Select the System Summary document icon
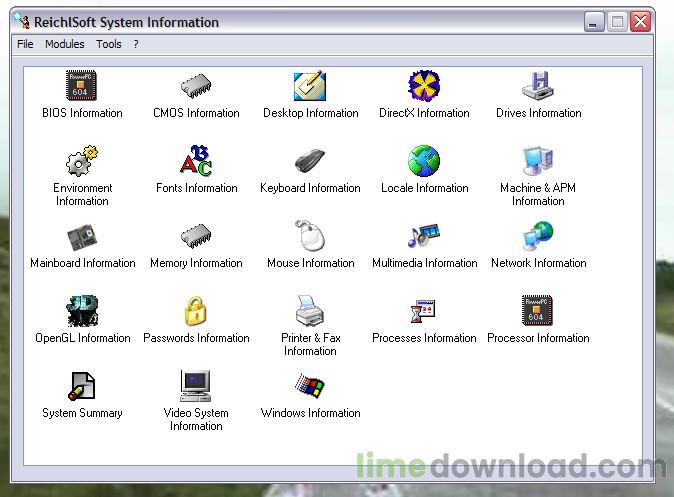 82,386
